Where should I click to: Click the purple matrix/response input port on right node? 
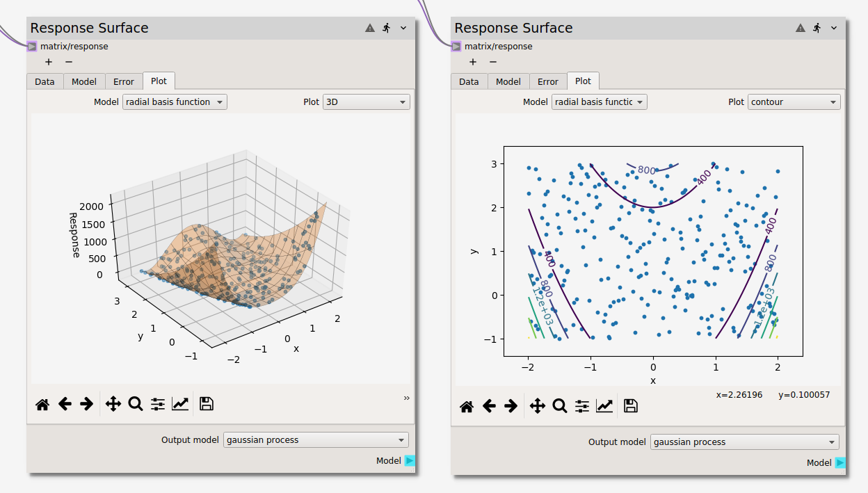pyautogui.click(x=456, y=47)
